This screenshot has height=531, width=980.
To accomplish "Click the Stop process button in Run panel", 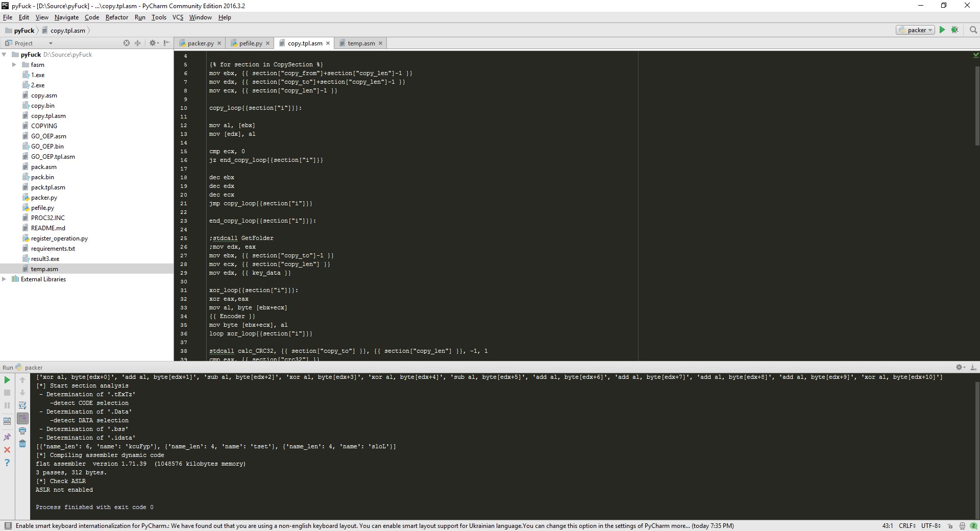I will [x=7, y=393].
